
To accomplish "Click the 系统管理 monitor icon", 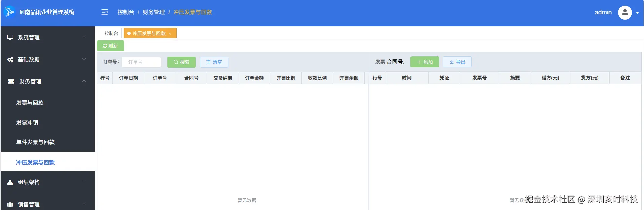I will pos(10,37).
